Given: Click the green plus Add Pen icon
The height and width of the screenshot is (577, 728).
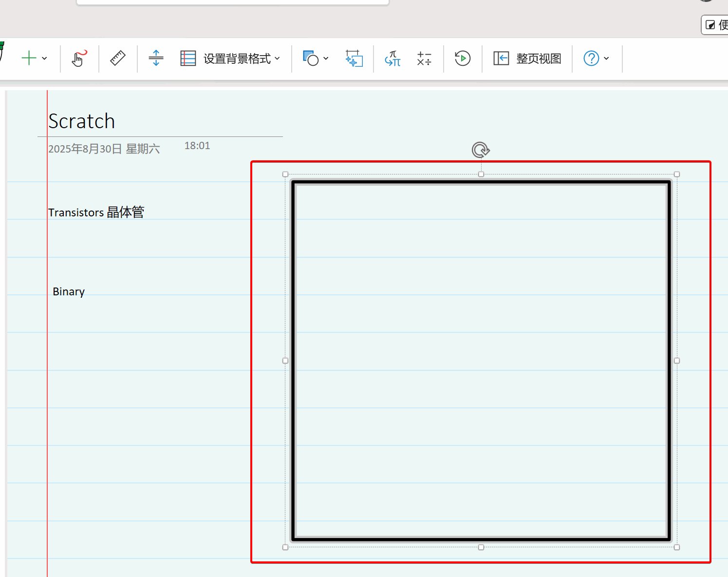Looking at the screenshot, I should coord(29,58).
